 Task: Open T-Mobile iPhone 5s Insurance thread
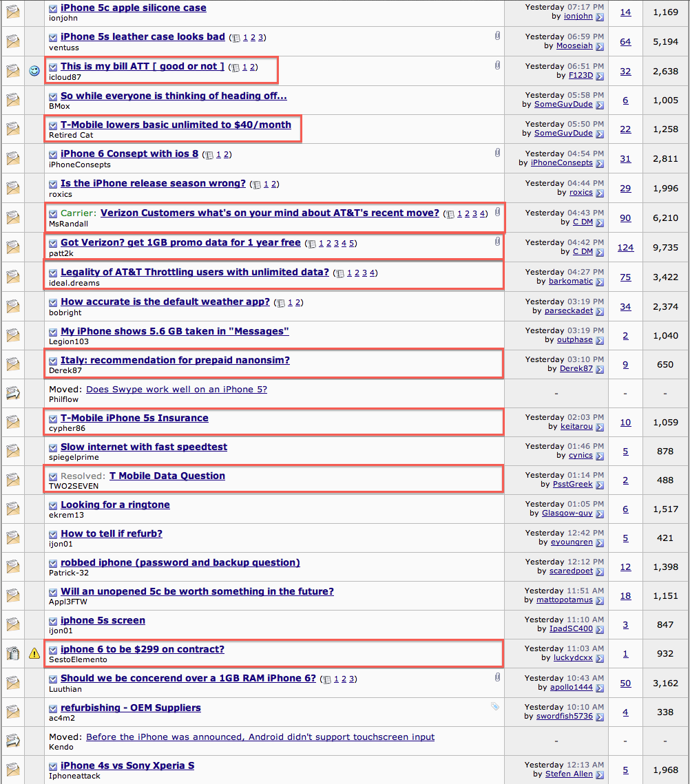[x=134, y=418]
